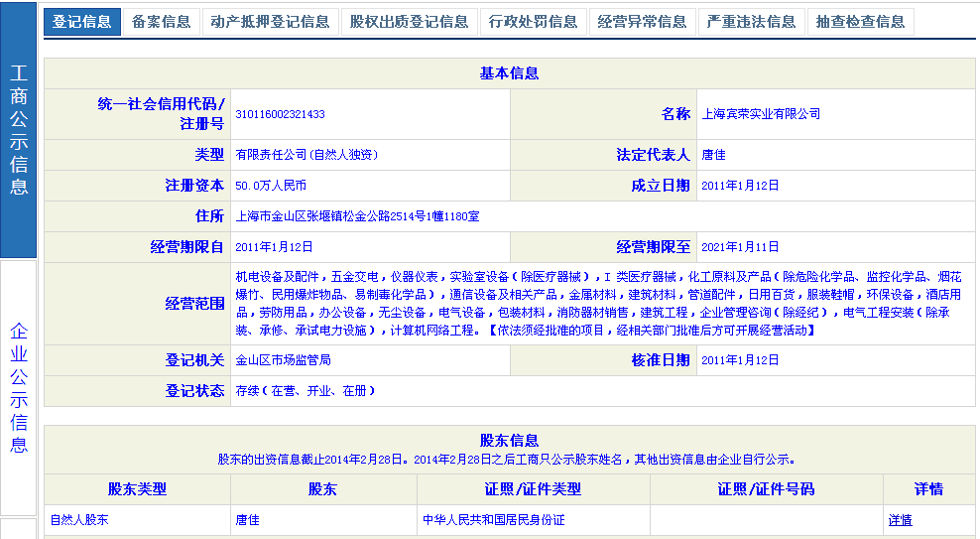Click the 金山区市场监管局 registration authority text
Screen dimensions: 980x539
[x=283, y=360]
